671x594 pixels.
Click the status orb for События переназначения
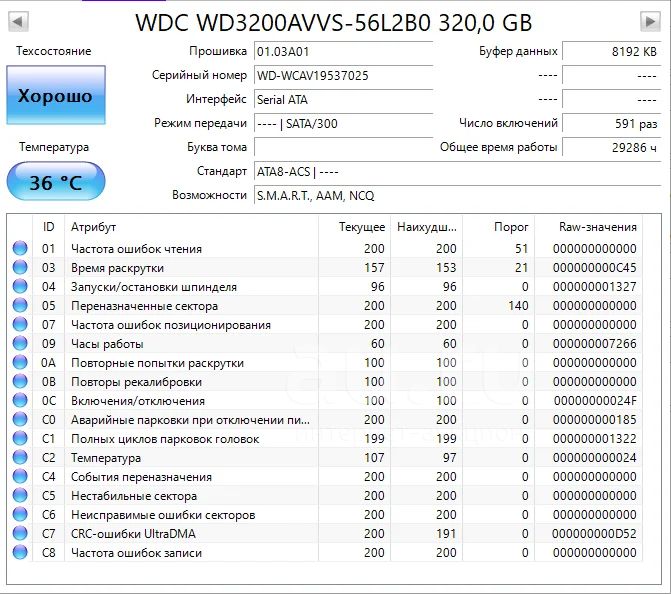(x=20, y=476)
